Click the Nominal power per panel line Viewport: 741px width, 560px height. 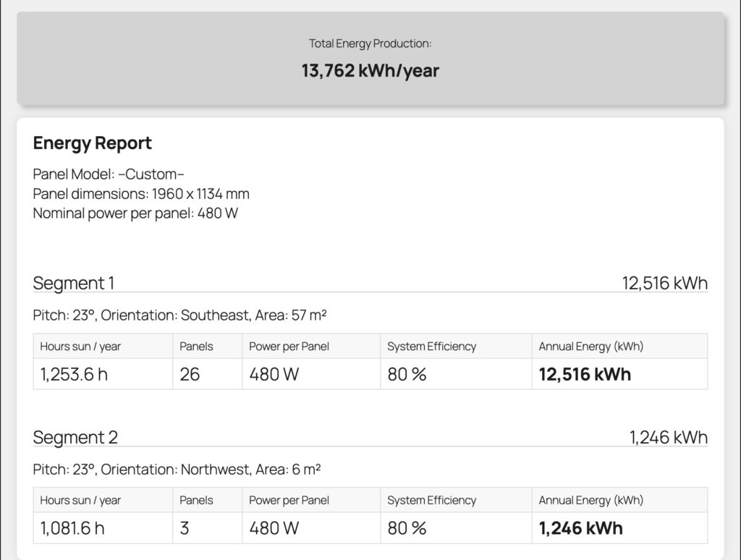click(135, 213)
